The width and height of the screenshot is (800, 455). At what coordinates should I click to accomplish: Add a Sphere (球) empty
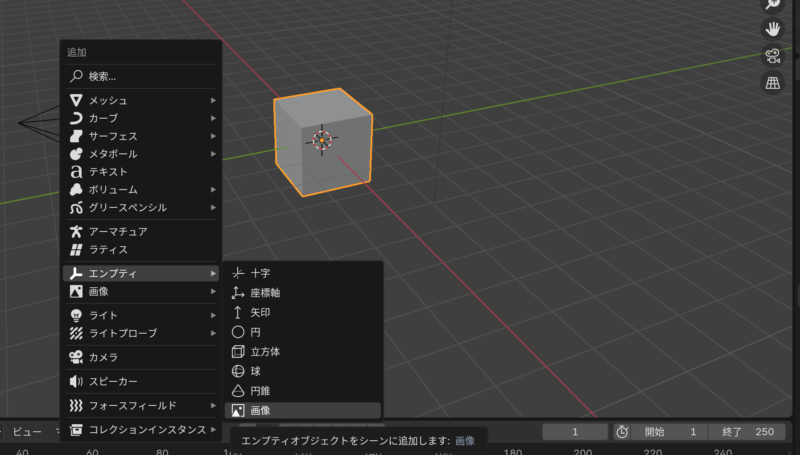pos(303,371)
